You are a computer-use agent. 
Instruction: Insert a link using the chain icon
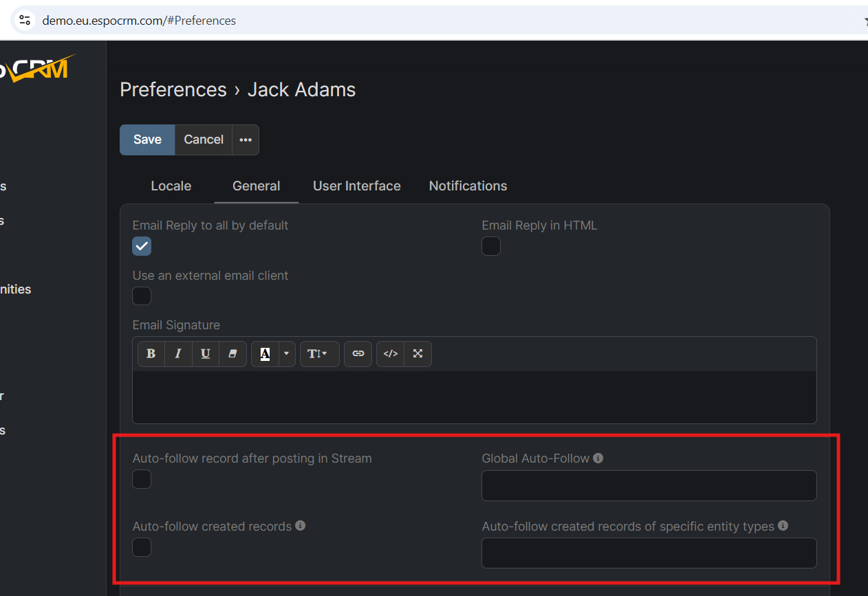358,354
